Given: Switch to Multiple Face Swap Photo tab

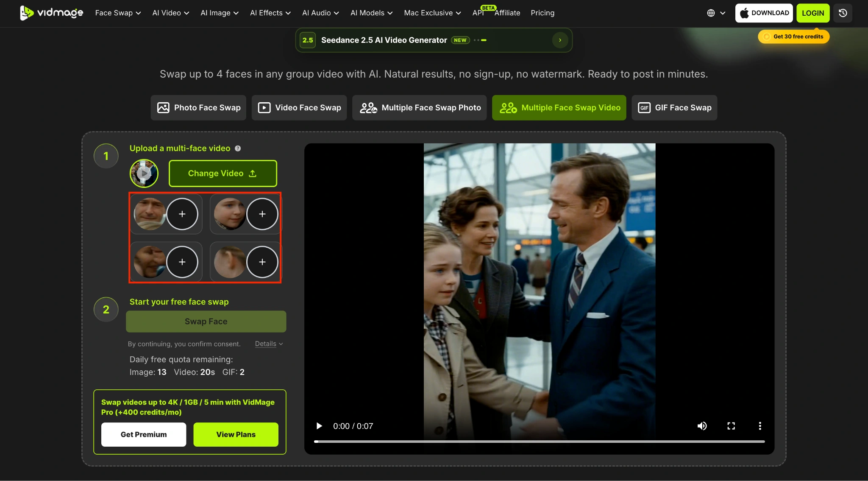Looking at the screenshot, I should point(420,108).
